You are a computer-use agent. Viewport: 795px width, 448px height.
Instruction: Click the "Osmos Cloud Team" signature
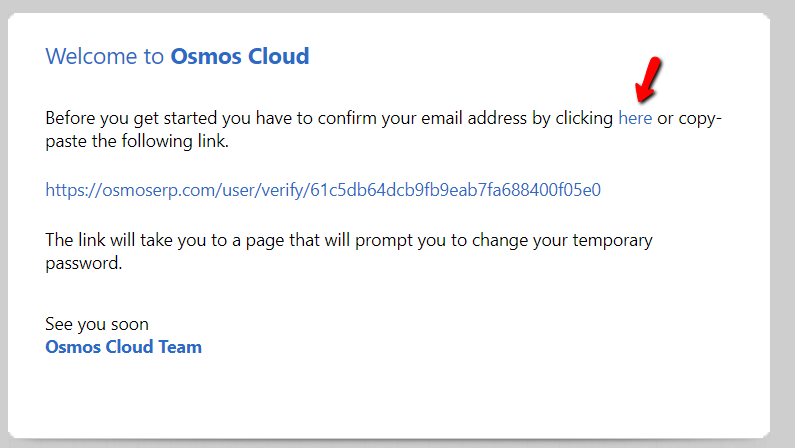(x=123, y=347)
